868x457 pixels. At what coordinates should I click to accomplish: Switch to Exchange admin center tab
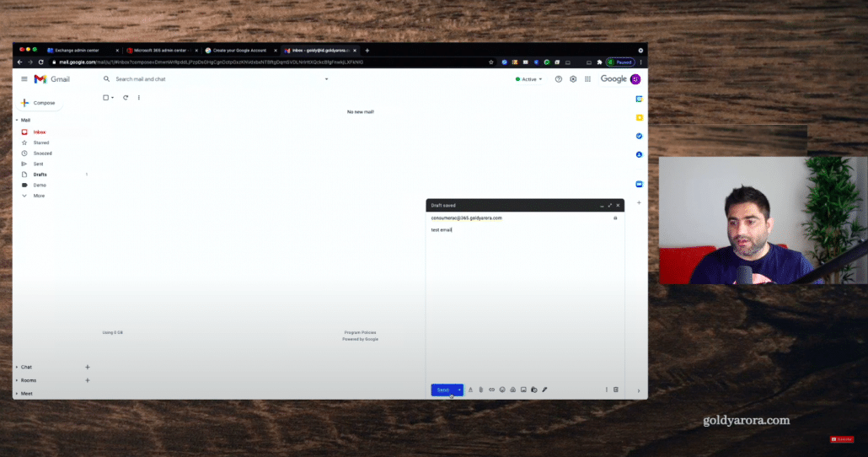click(x=83, y=51)
